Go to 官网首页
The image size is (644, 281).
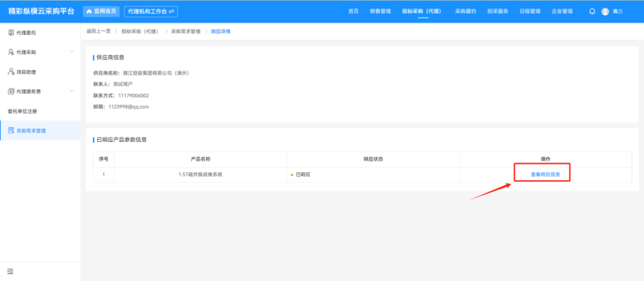pyautogui.click(x=102, y=12)
